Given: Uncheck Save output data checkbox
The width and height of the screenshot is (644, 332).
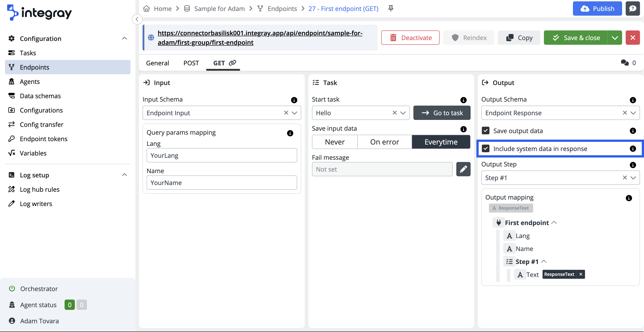Looking at the screenshot, I should (486, 131).
